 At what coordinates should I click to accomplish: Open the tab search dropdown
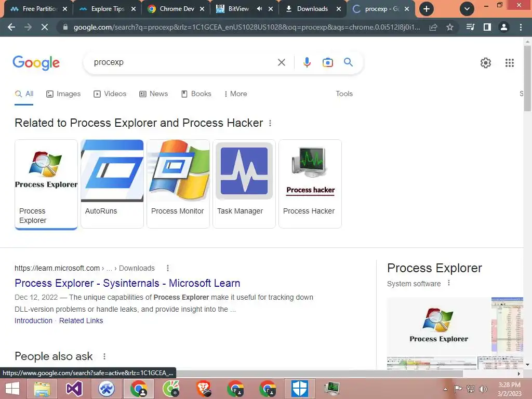coord(467,9)
